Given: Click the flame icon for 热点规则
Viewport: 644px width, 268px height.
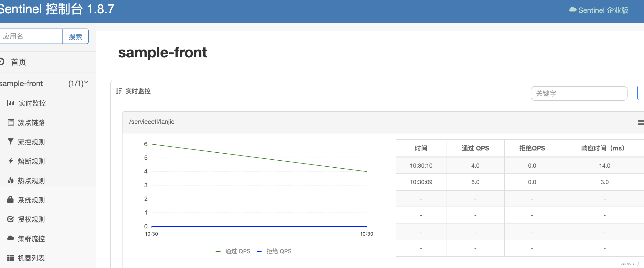Looking at the screenshot, I should coord(10,180).
